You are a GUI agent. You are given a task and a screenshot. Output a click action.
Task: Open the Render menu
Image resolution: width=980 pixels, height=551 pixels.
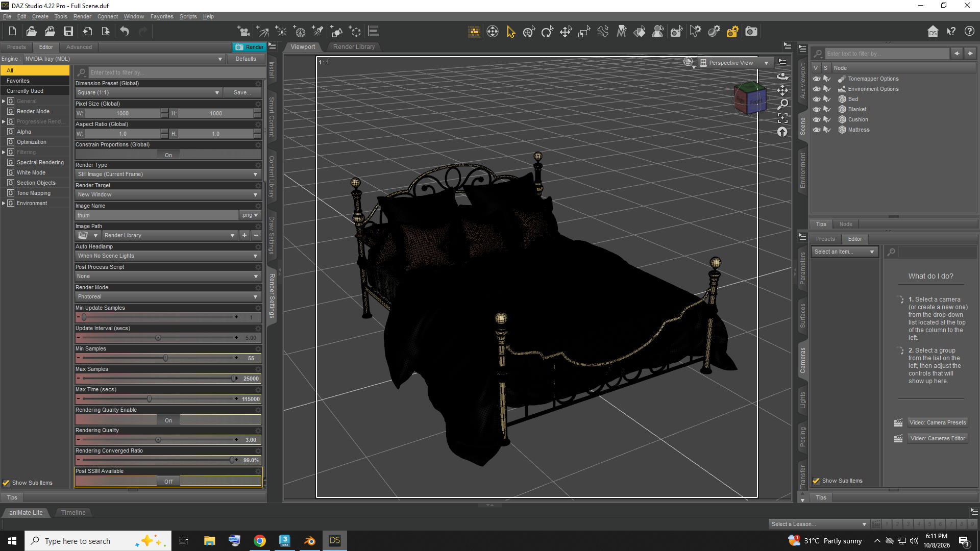pos(82,16)
